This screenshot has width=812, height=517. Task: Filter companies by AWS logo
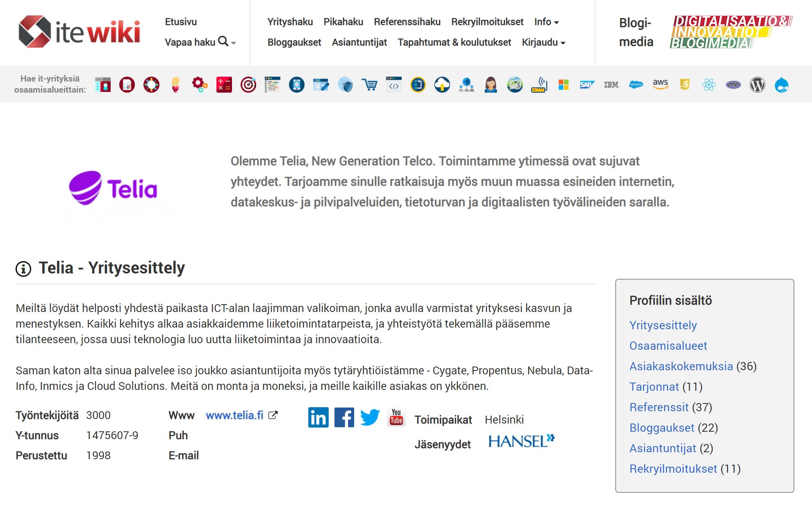click(x=660, y=84)
